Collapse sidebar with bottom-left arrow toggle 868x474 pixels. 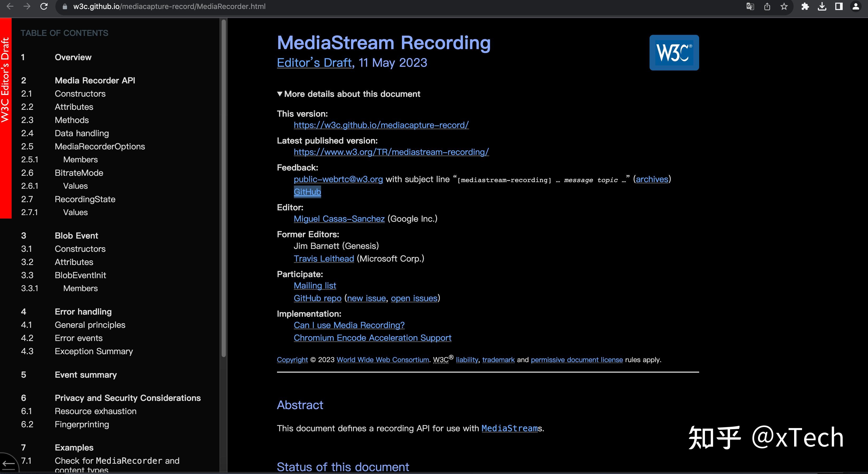[x=8, y=464]
